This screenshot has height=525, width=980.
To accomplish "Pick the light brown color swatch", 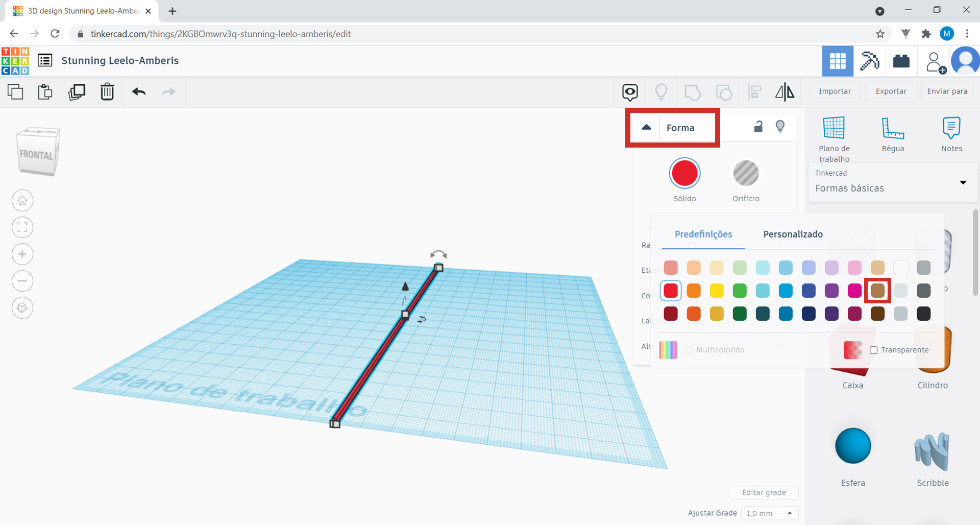I will [x=877, y=291].
